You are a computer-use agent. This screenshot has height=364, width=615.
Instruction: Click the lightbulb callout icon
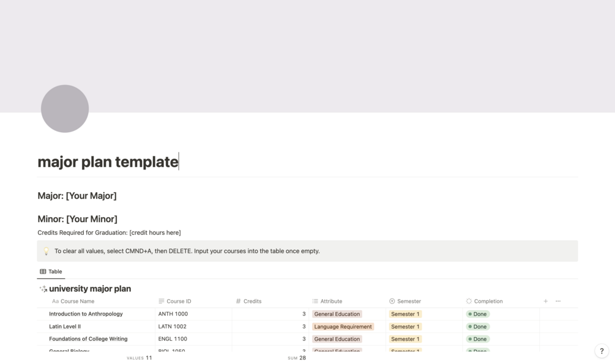point(46,251)
